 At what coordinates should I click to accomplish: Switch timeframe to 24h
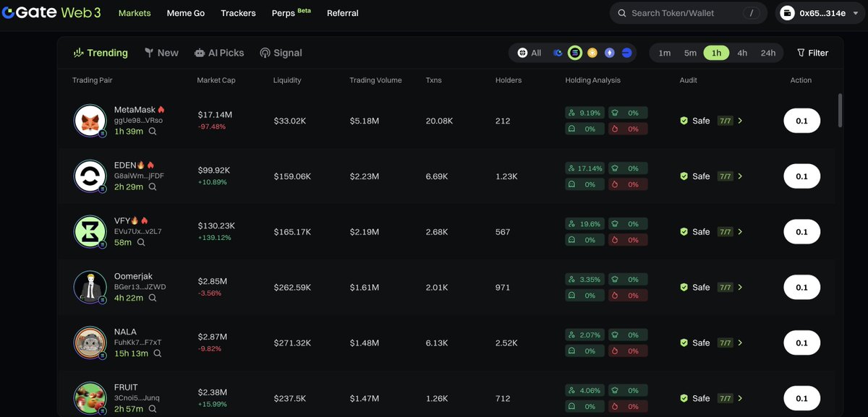(767, 53)
